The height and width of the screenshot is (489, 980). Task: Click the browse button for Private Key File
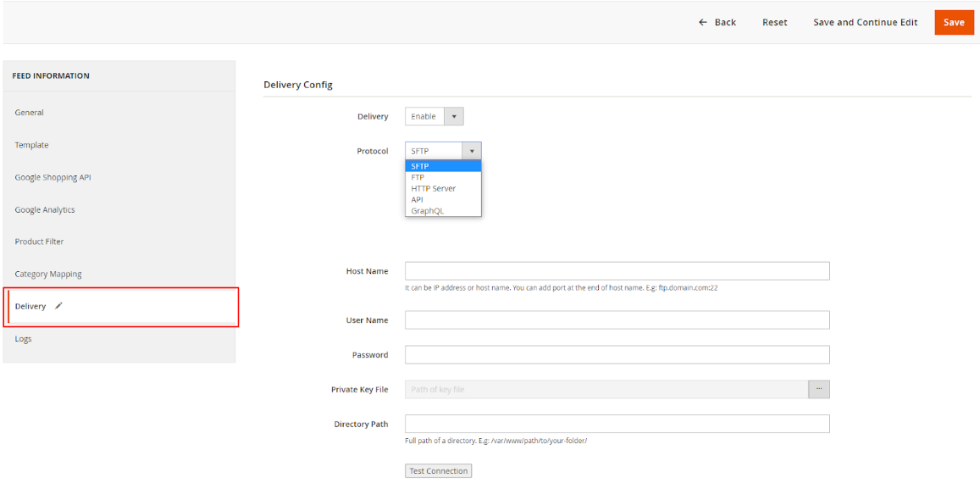[x=819, y=389]
